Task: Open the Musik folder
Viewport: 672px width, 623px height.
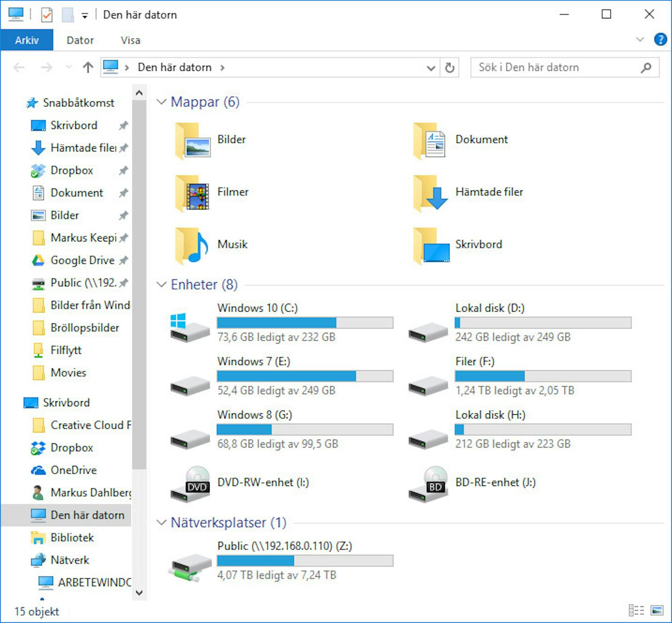Action: (232, 245)
